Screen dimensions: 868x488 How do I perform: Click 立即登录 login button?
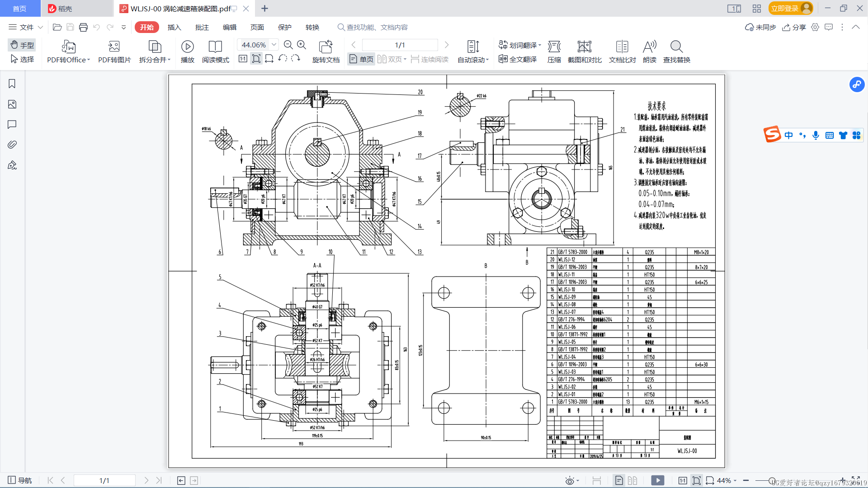[790, 8]
